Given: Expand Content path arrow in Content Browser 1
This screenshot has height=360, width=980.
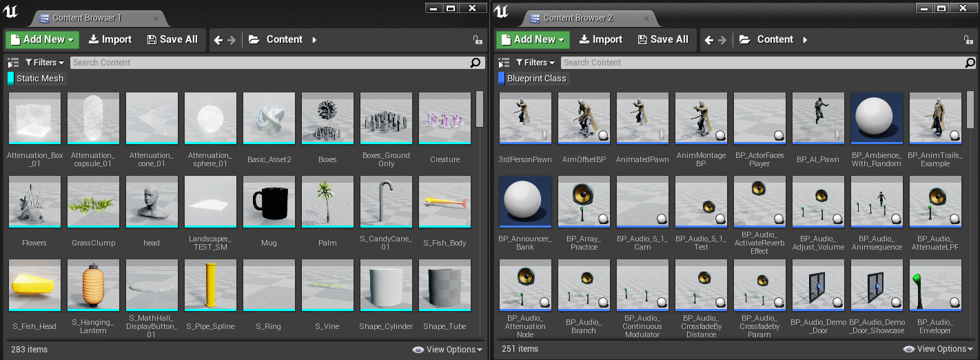Looking at the screenshot, I should pyautogui.click(x=314, y=40).
